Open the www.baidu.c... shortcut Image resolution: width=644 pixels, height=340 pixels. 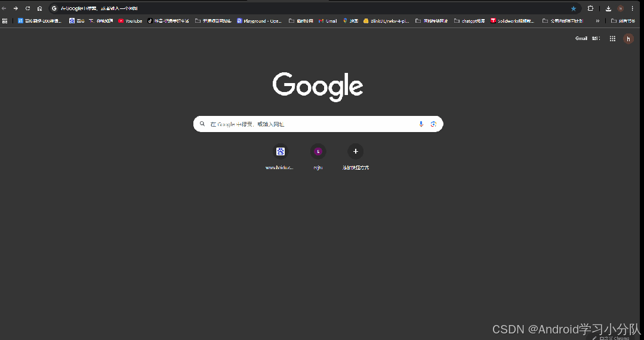coord(280,157)
